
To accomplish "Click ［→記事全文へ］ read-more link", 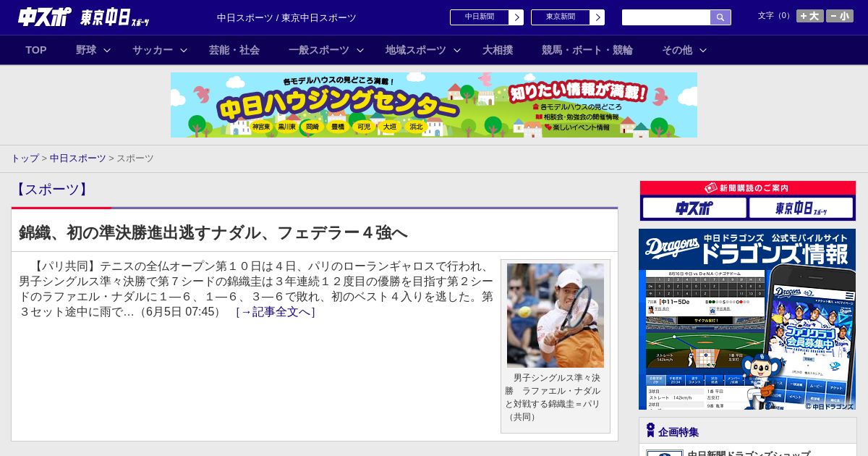I will click(276, 312).
